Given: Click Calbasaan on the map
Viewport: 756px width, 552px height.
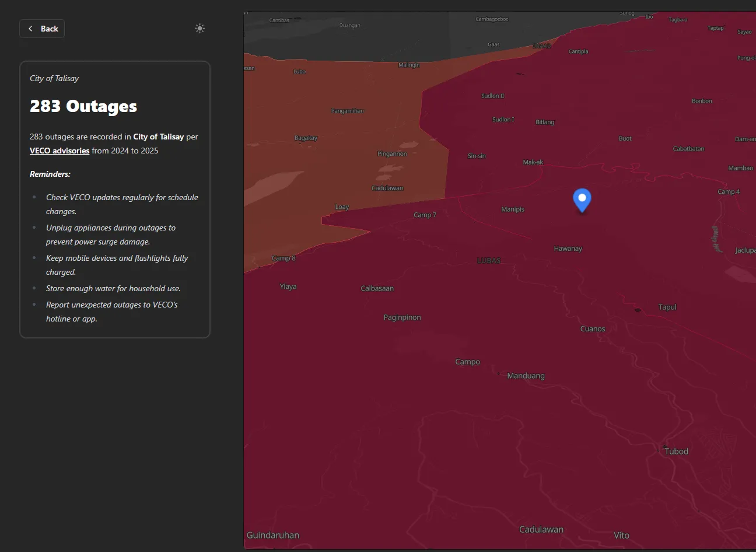Looking at the screenshot, I should coord(377,288).
